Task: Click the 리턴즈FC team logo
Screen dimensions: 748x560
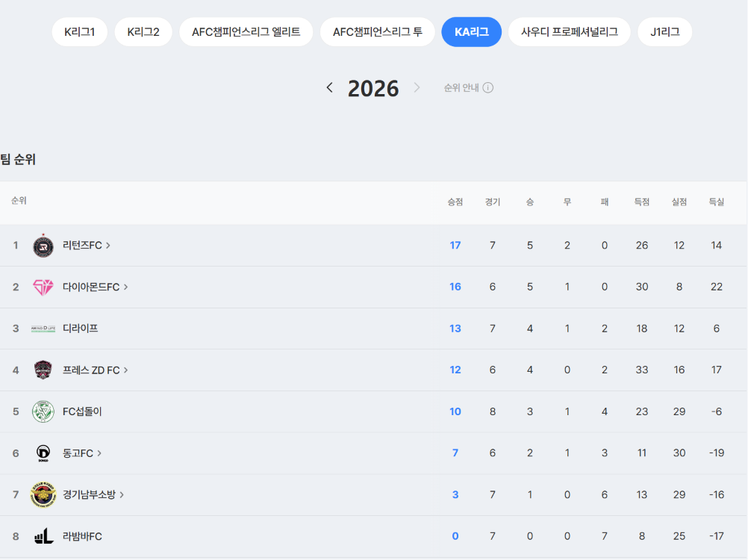Action: click(43, 246)
